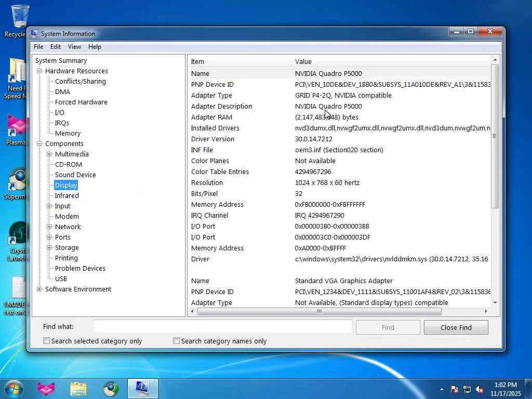Open Action Center flag icon in tray
The height and width of the screenshot is (399, 532).
[x=454, y=390]
